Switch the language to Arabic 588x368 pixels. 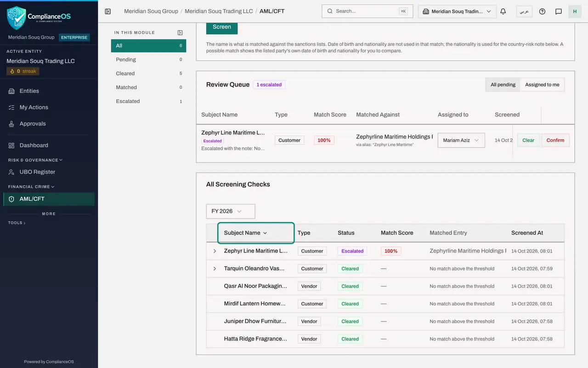pos(524,11)
